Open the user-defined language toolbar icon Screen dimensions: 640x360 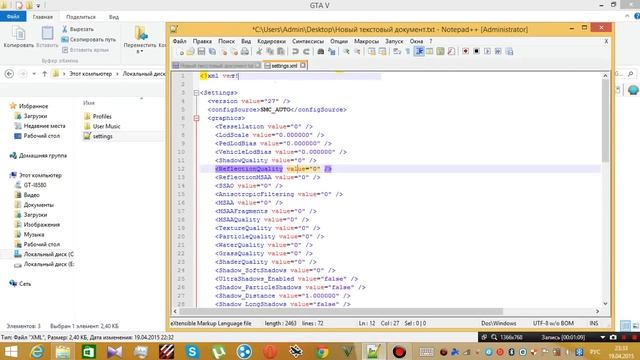tap(429, 51)
